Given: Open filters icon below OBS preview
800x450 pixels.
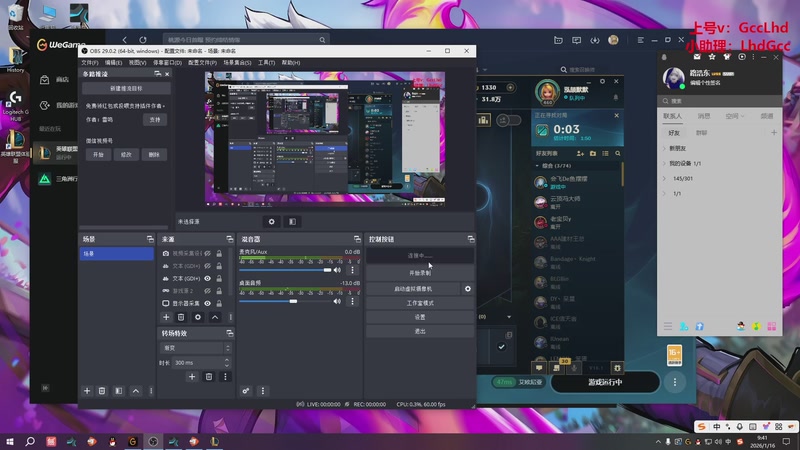Looking at the screenshot, I should point(292,221).
